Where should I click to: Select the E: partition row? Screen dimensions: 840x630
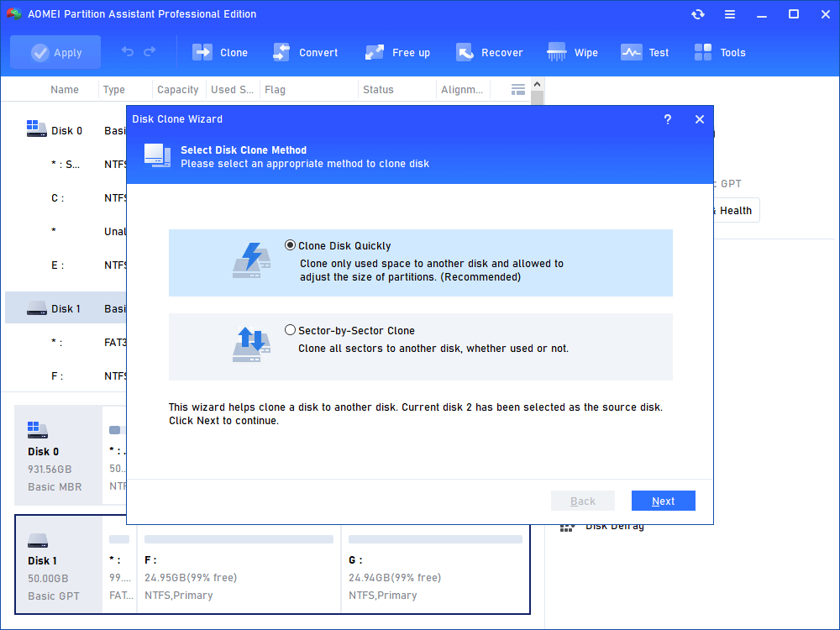66,265
